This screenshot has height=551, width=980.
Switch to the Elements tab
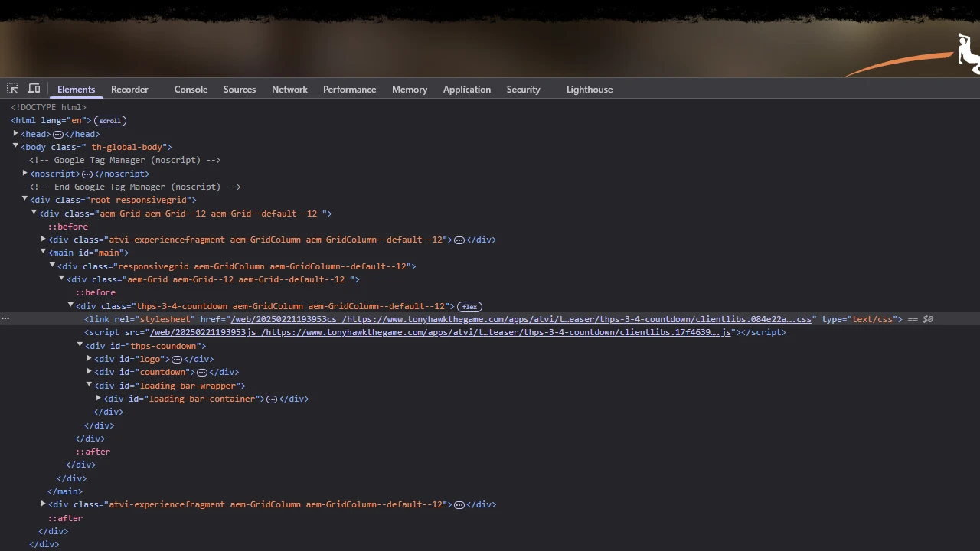click(76, 90)
